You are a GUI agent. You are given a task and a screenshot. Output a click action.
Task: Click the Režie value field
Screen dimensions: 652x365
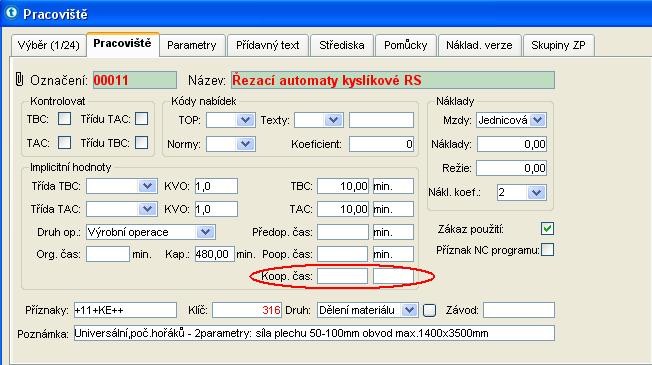(x=512, y=168)
